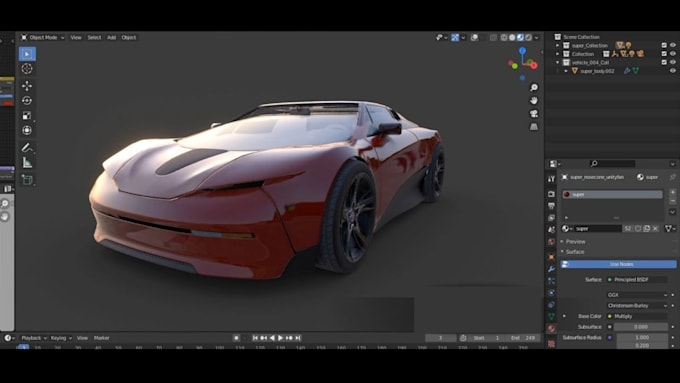Open the Object Data mesh tab
Screen dimensions: 680x383
[x=551, y=317]
